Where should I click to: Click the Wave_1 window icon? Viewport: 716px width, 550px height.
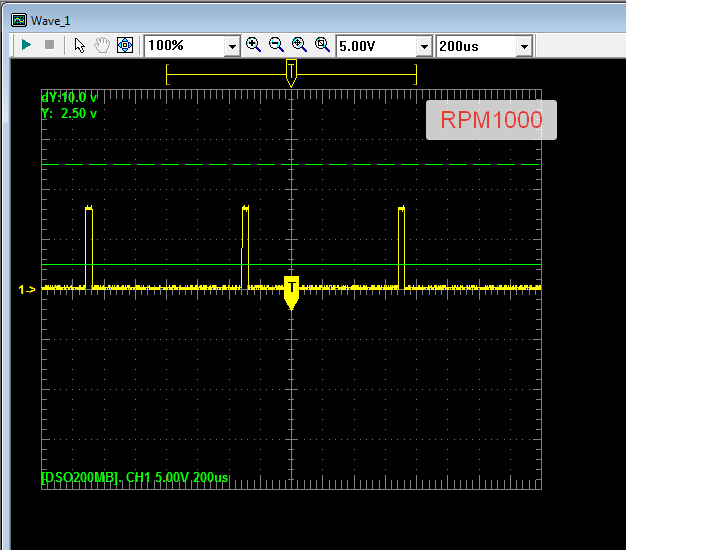(x=19, y=20)
